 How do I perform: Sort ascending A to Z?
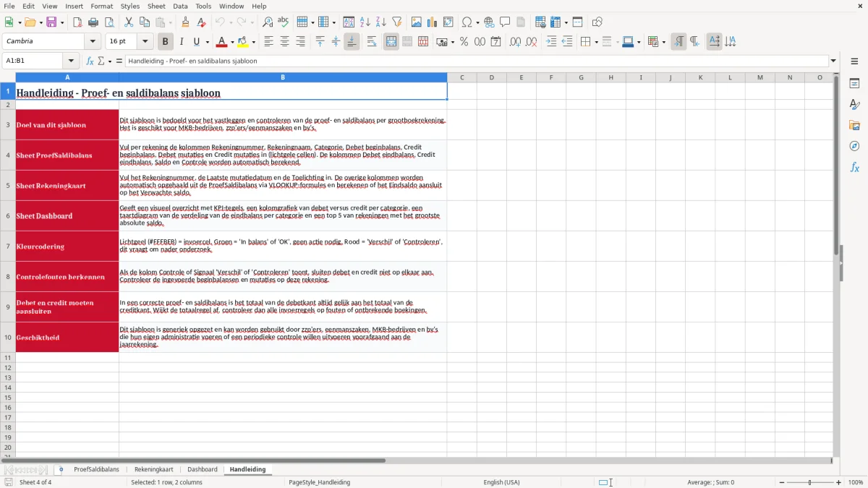pyautogui.click(x=365, y=22)
